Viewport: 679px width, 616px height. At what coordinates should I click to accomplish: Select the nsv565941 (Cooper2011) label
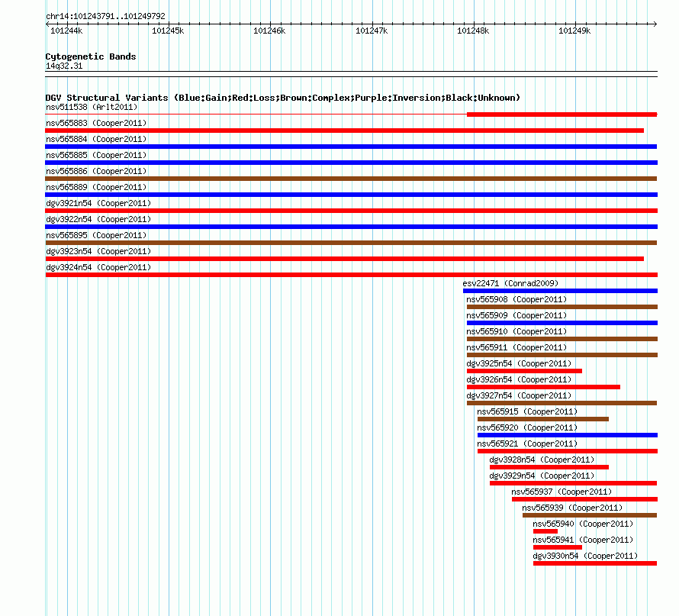(x=583, y=540)
